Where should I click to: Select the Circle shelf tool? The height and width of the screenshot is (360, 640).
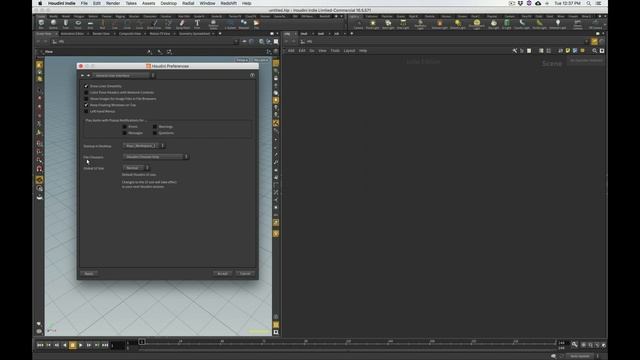[x=127, y=24]
